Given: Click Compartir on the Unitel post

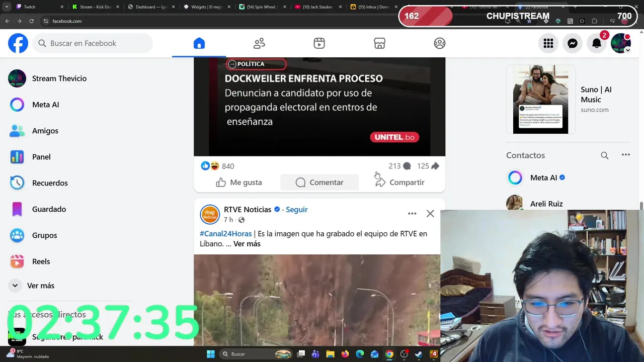Looking at the screenshot, I should [x=400, y=183].
